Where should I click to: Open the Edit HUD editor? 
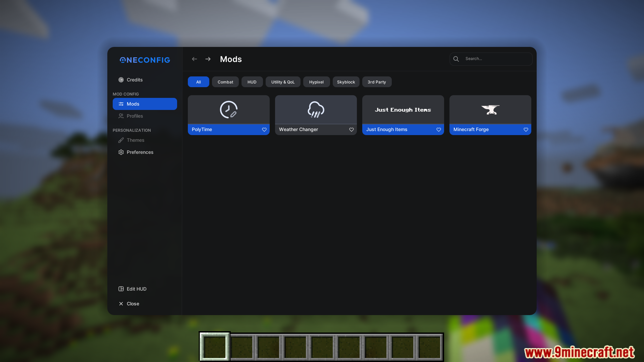click(x=145, y=289)
